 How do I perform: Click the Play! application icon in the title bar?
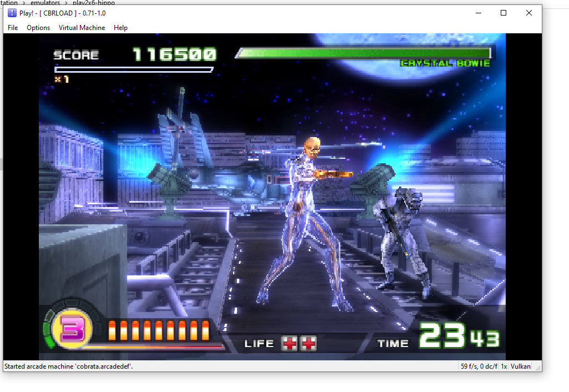pyautogui.click(x=12, y=13)
